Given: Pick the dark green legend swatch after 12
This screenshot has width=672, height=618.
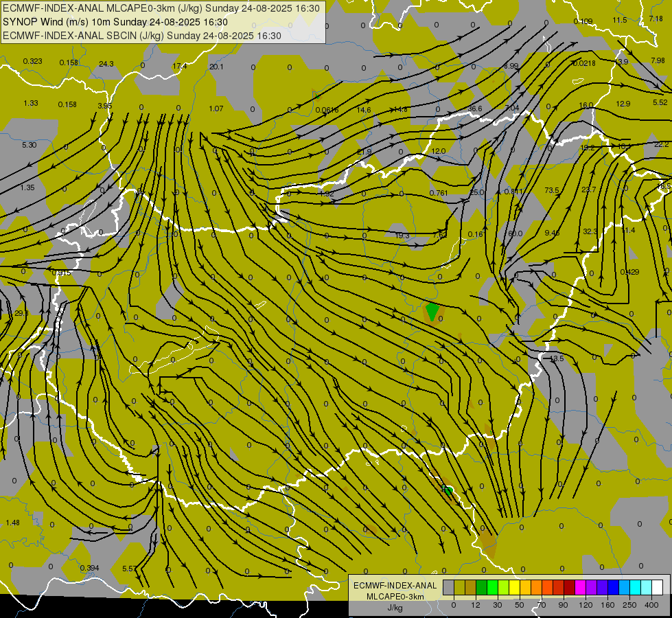Looking at the screenshot, I should (482, 587).
